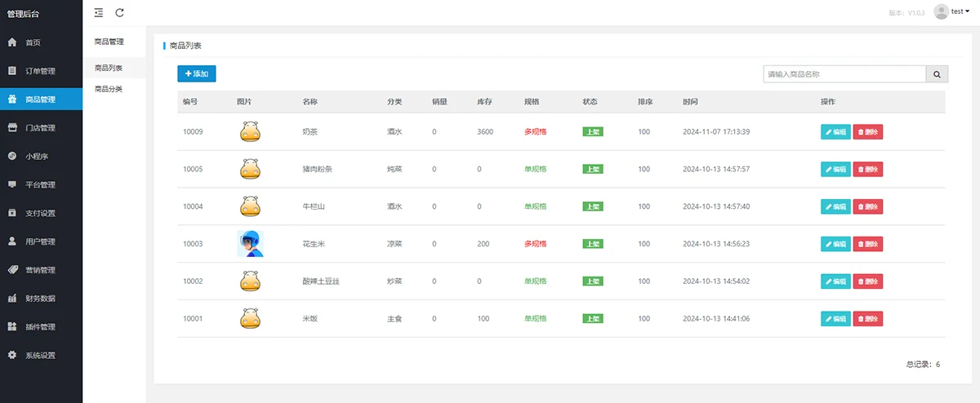Open 支付设置 in the left sidebar
Viewport: 980px width, 403px height.
[40, 214]
